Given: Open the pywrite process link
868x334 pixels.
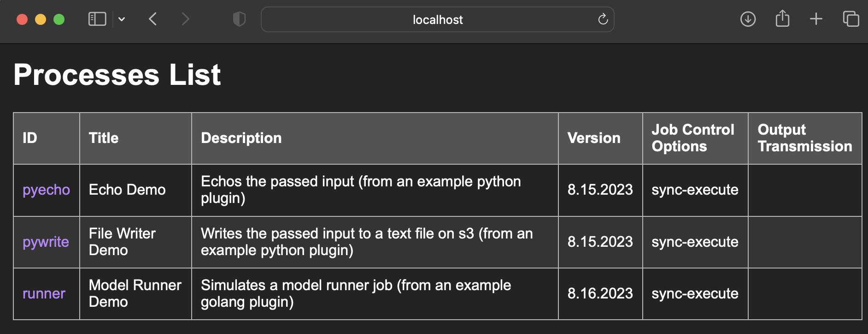Looking at the screenshot, I should [x=46, y=242].
